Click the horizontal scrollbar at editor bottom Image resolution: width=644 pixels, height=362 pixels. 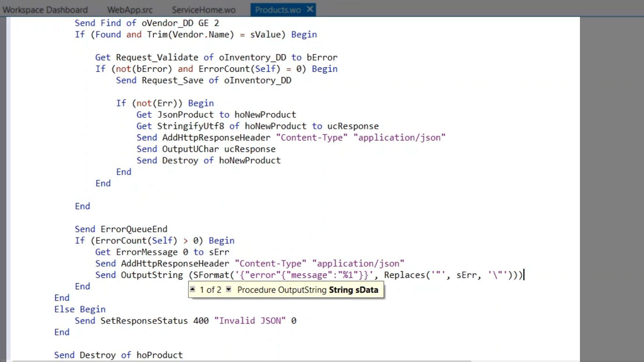click(x=241, y=361)
